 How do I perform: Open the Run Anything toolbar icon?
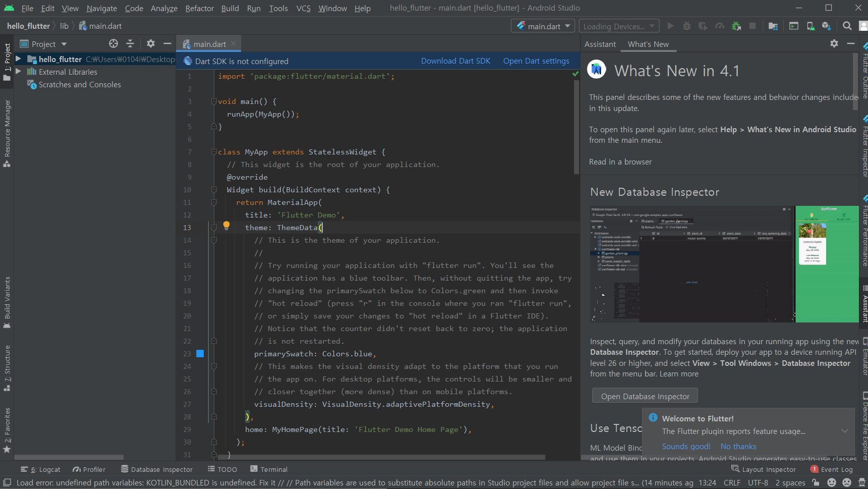point(794,26)
